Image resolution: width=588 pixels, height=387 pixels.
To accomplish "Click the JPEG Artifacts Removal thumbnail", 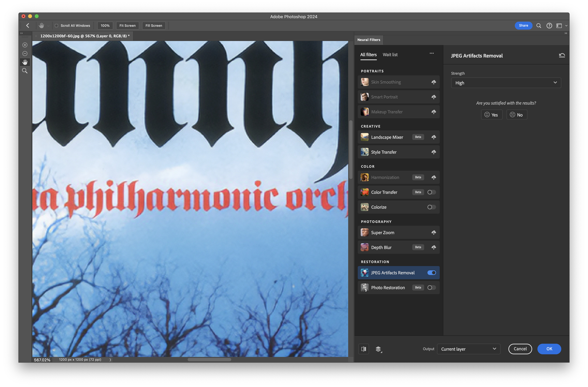I will tap(364, 273).
